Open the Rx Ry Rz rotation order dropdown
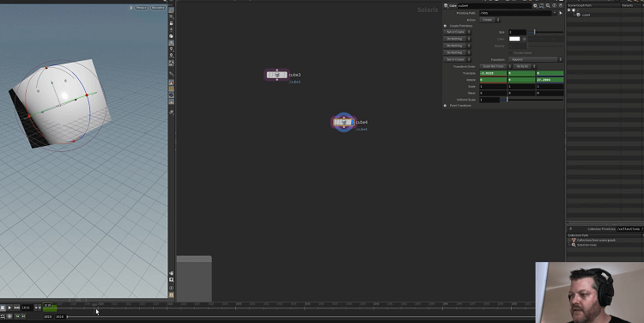644x323 pixels. pyautogui.click(x=525, y=66)
